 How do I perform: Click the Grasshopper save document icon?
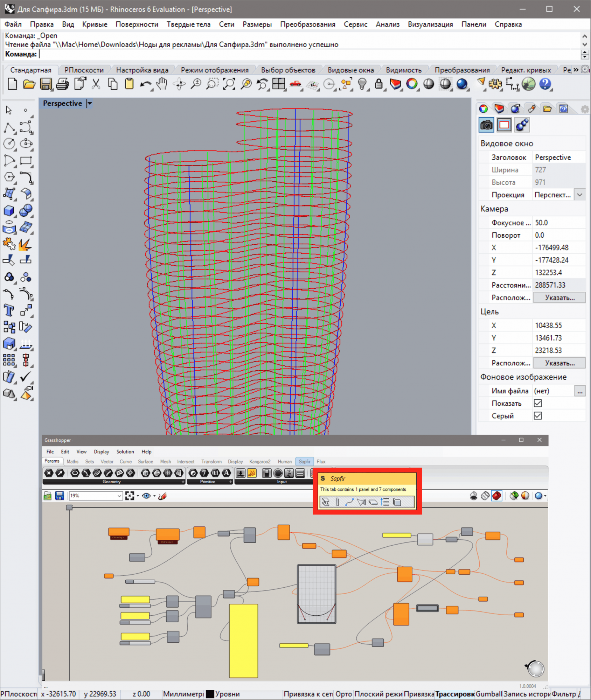click(x=60, y=496)
